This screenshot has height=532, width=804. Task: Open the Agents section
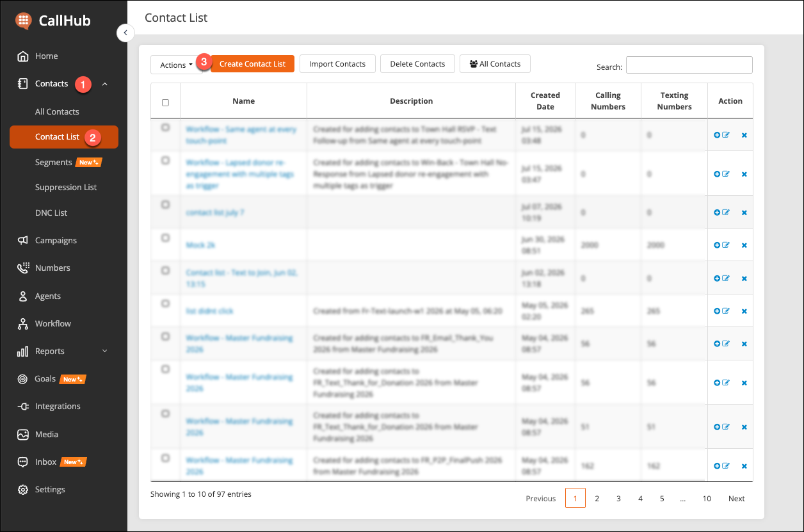tap(48, 296)
